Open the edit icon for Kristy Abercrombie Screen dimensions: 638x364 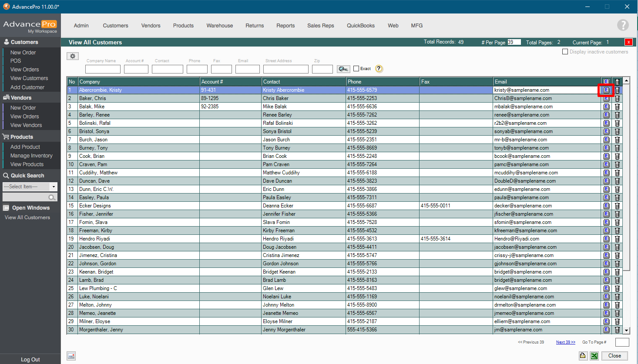click(x=606, y=90)
